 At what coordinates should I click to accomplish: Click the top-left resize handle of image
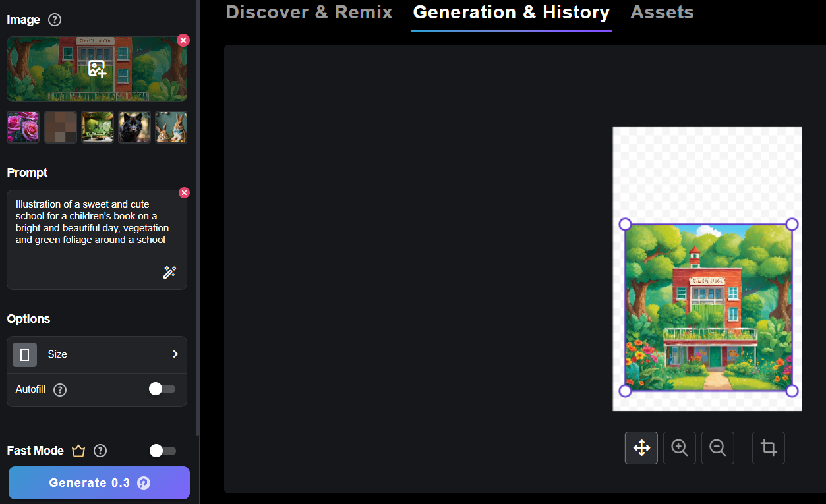pyautogui.click(x=625, y=224)
